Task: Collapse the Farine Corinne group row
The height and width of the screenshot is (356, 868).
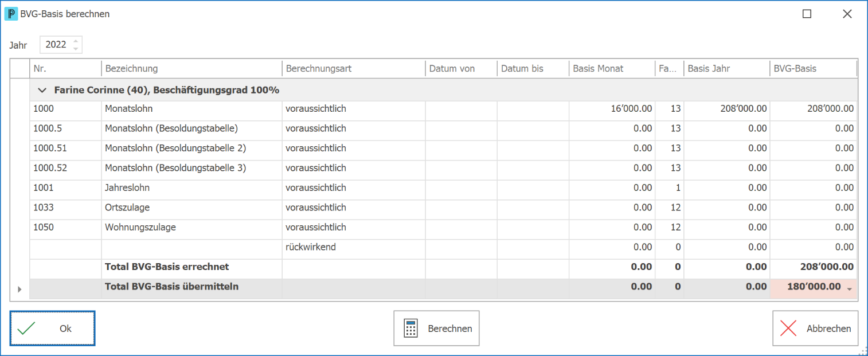Action: (41, 90)
